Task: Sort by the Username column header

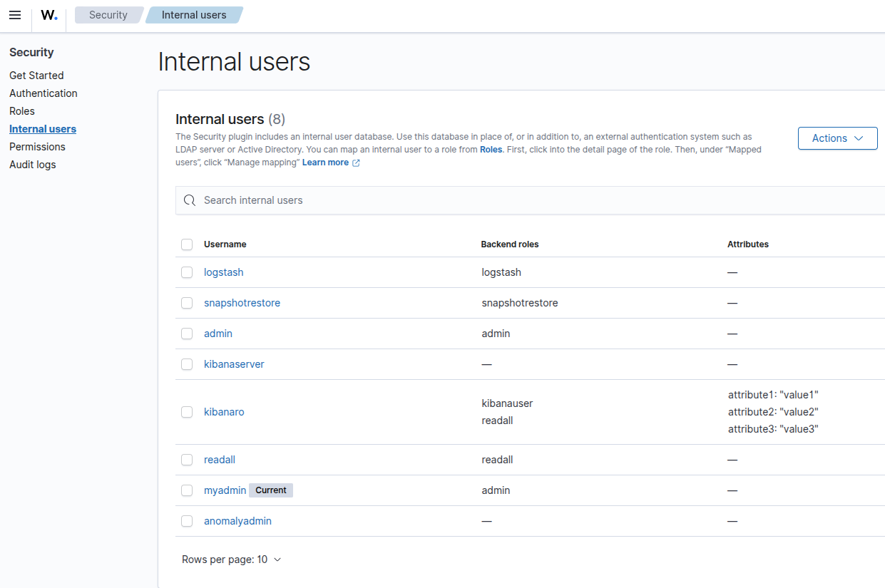Action: click(x=225, y=244)
